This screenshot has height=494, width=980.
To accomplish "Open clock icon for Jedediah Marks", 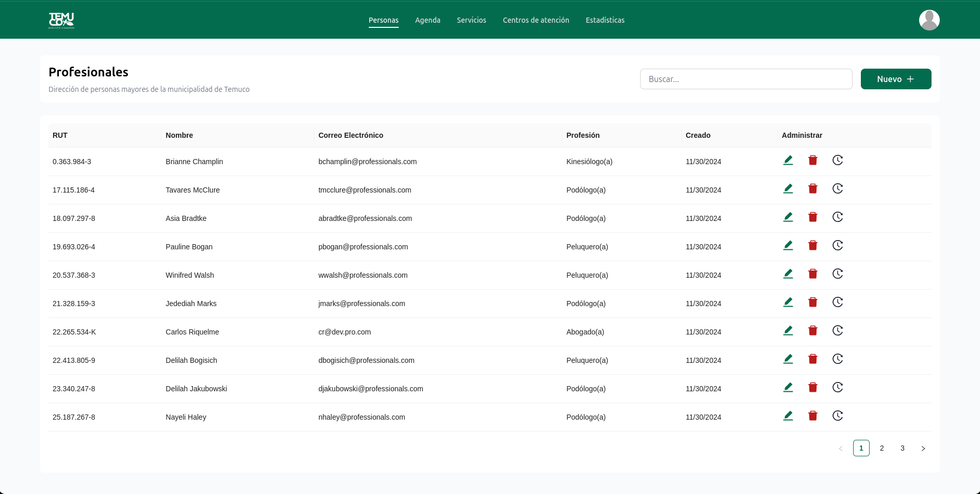I will (838, 302).
